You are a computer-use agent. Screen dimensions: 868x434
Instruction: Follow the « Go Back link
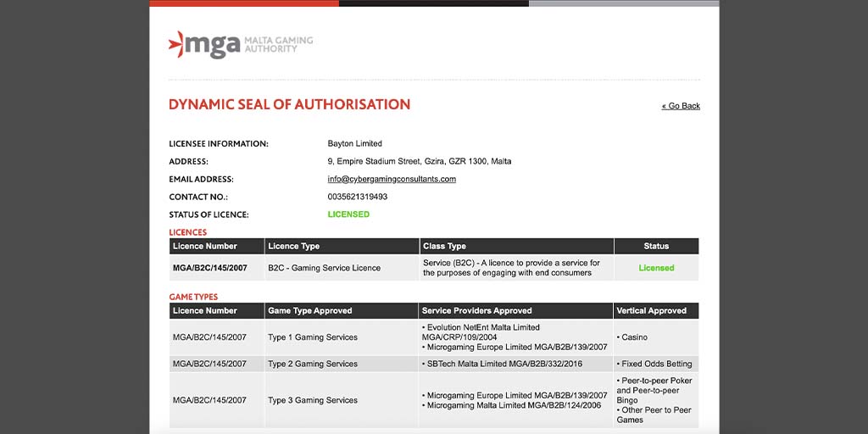click(681, 106)
